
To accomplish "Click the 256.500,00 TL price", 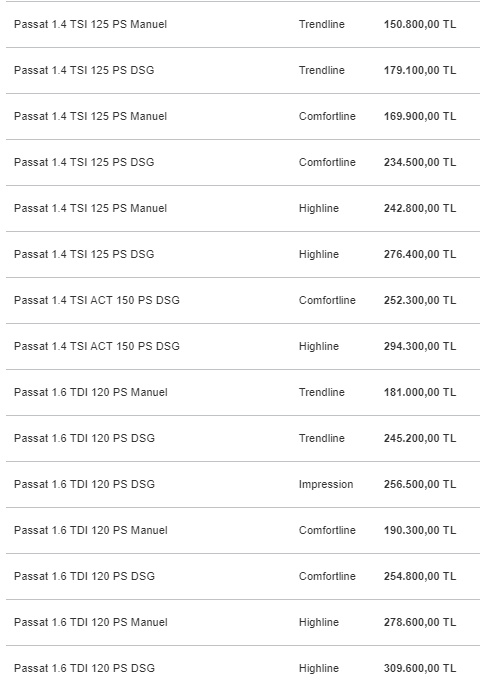I will [x=420, y=485].
